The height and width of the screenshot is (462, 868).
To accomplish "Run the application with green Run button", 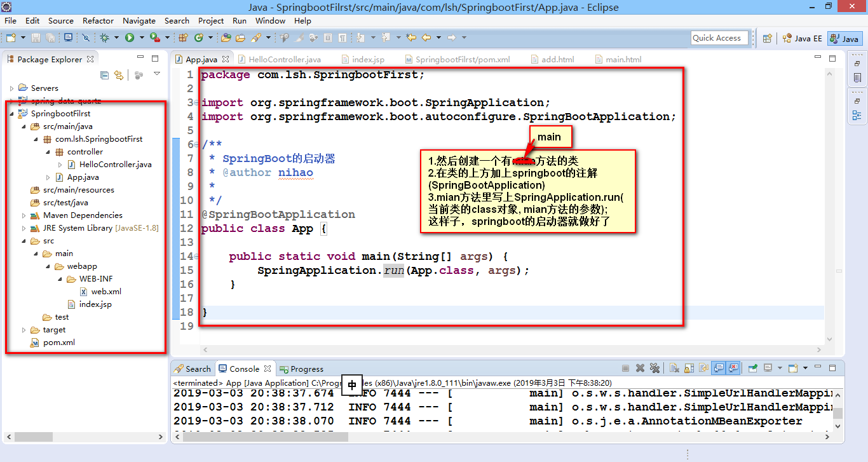I will (x=130, y=38).
